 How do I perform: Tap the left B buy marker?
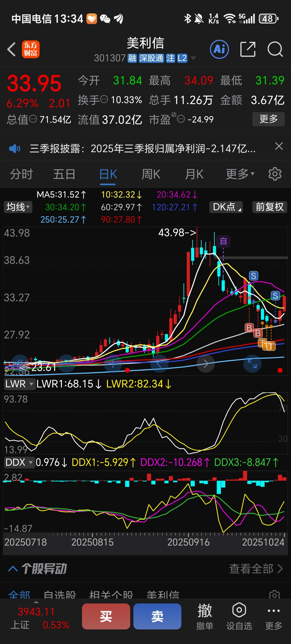(x=249, y=328)
